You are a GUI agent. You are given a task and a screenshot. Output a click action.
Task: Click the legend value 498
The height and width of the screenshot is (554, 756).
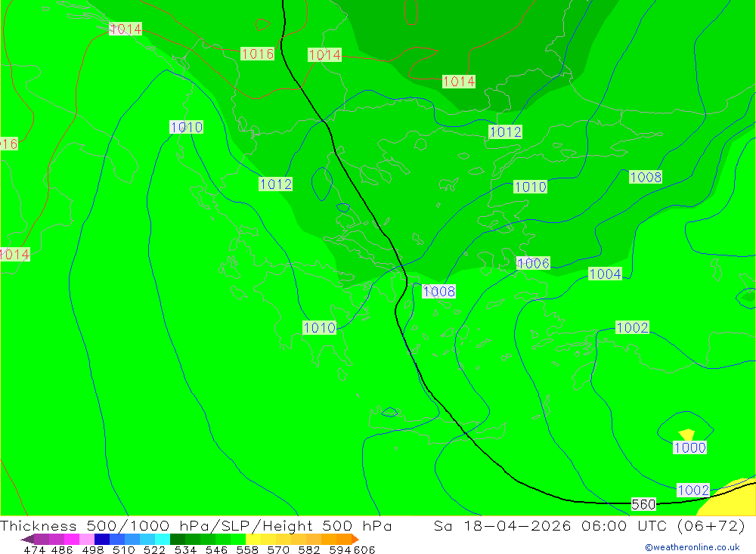coord(92,549)
